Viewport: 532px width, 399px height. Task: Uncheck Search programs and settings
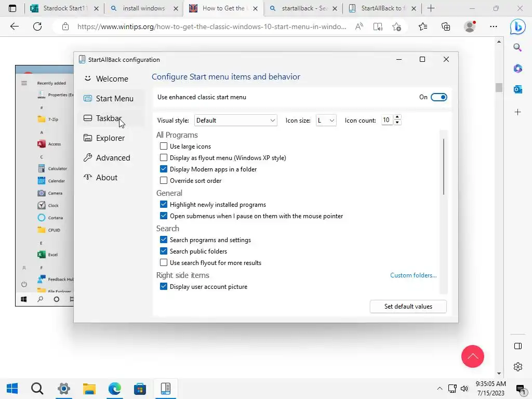[164, 240]
